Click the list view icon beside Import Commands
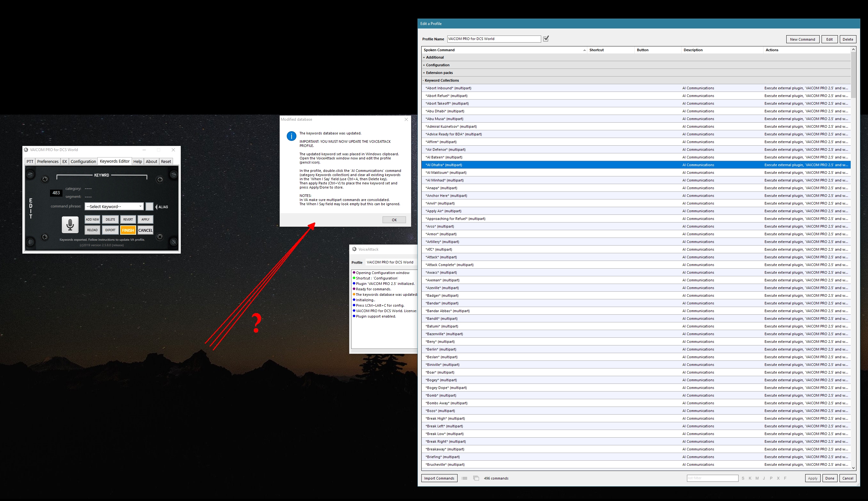The width and height of the screenshot is (868, 501). point(464,478)
